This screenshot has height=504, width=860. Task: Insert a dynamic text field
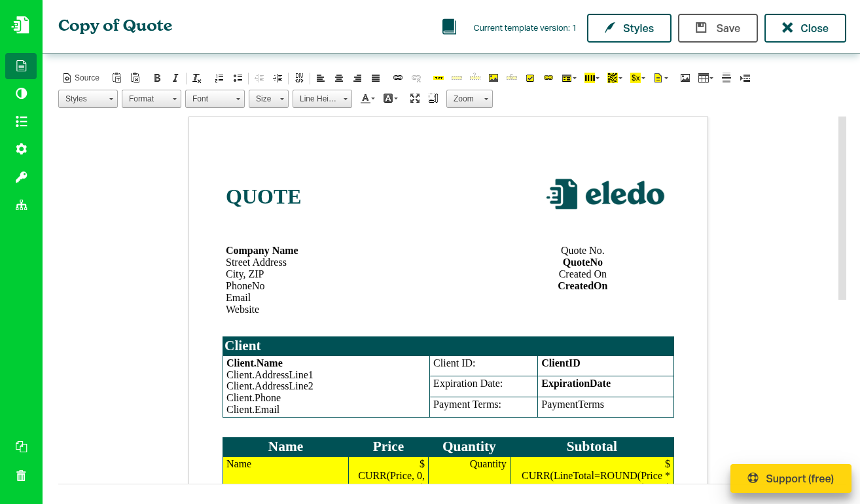pos(439,78)
